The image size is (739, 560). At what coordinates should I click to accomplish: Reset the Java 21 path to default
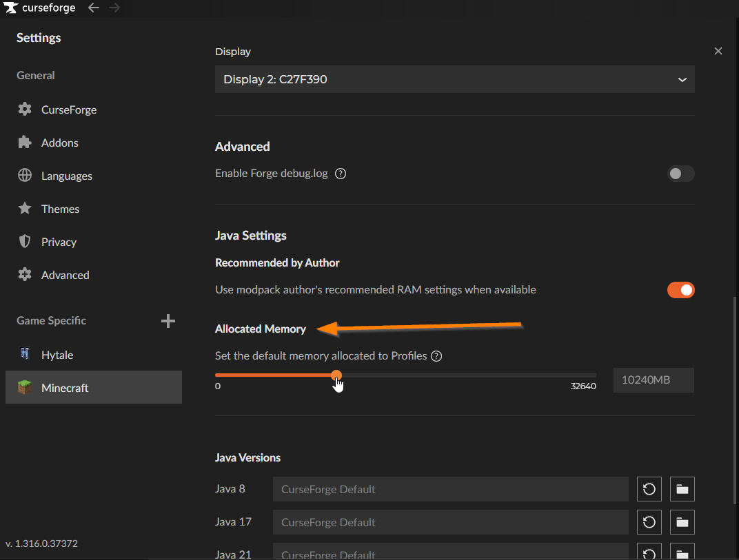649,552
